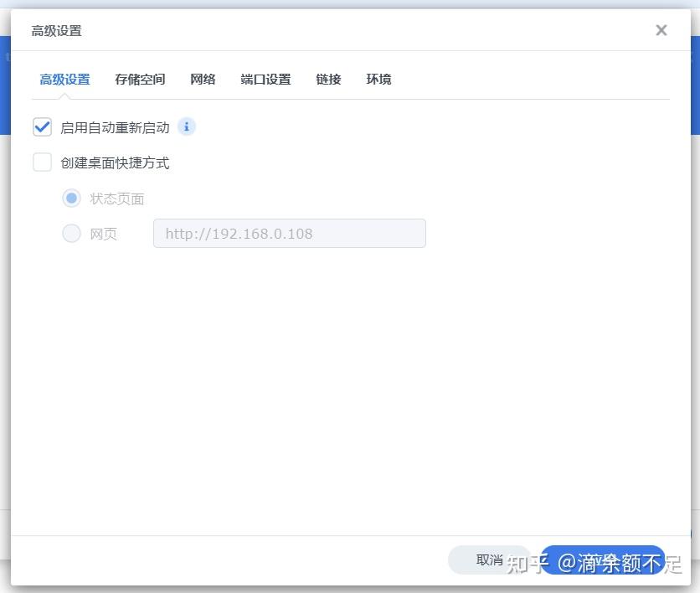This screenshot has height=593, width=700.
Task: Uncheck the 启用自动重新启动 checkbox
Action: 42,126
